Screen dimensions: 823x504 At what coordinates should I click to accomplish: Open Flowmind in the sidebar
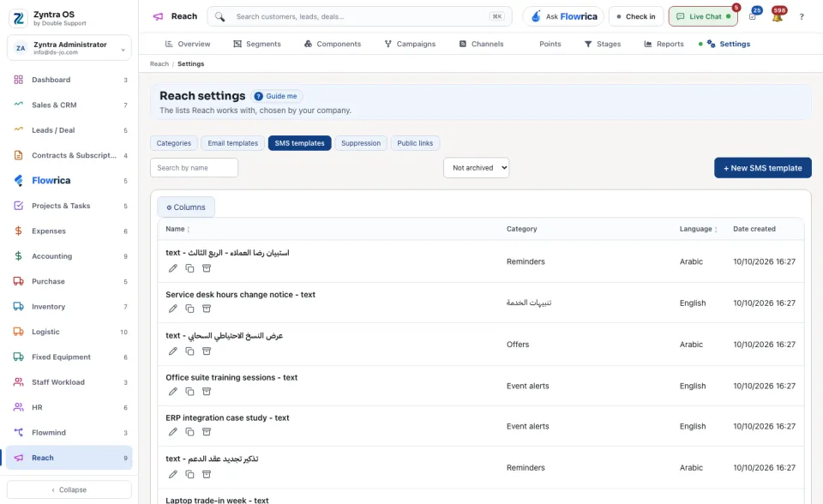69,433
